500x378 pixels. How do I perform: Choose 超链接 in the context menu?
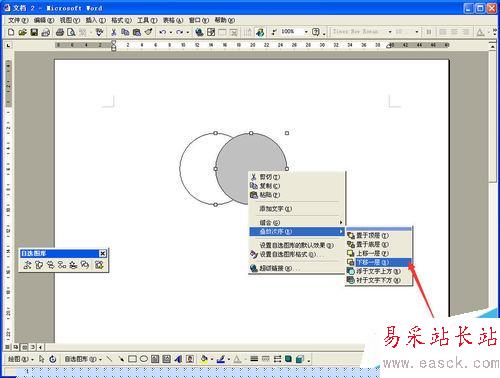point(297,268)
